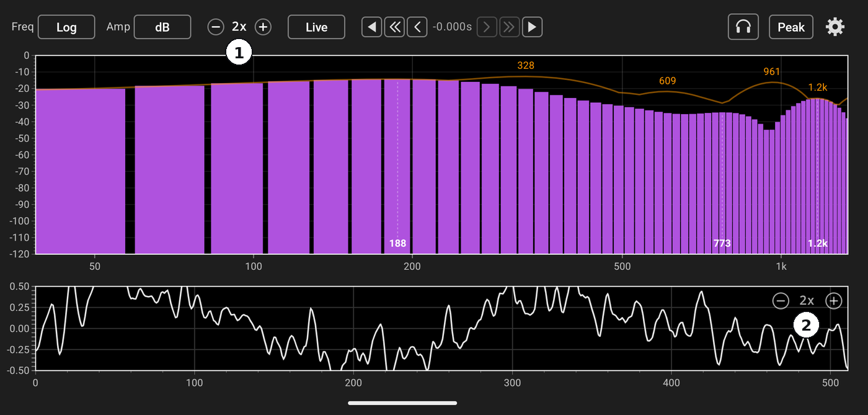
Task: Step far forward with double right chevron
Action: click(510, 27)
